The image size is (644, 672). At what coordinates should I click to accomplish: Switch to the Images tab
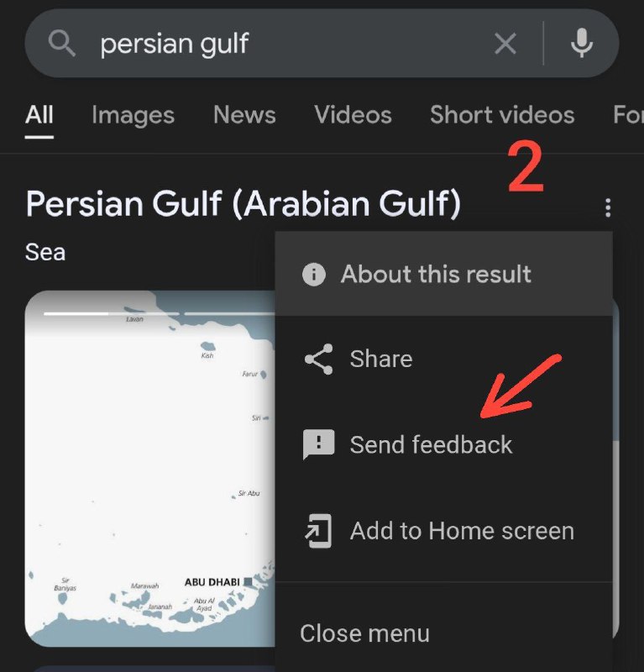133,115
